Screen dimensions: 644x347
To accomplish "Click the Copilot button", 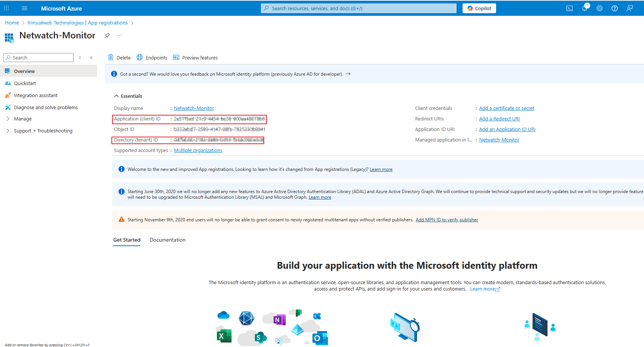I will tap(479, 8).
